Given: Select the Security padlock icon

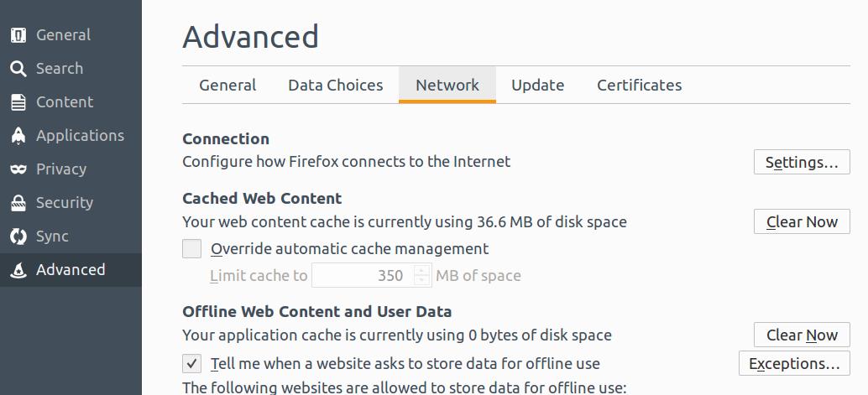Looking at the screenshot, I should pyautogui.click(x=18, y=203).
